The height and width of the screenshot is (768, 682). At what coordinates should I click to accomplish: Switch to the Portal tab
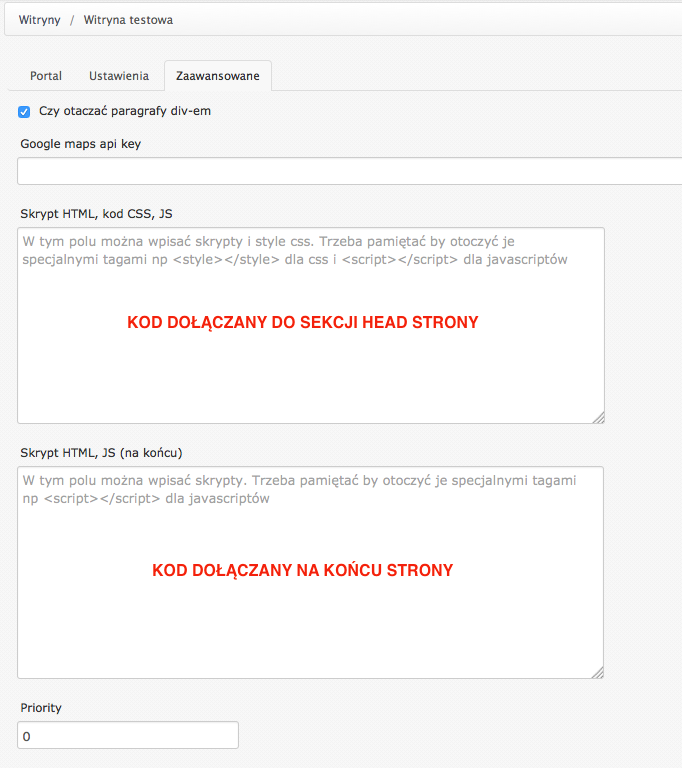46,76
